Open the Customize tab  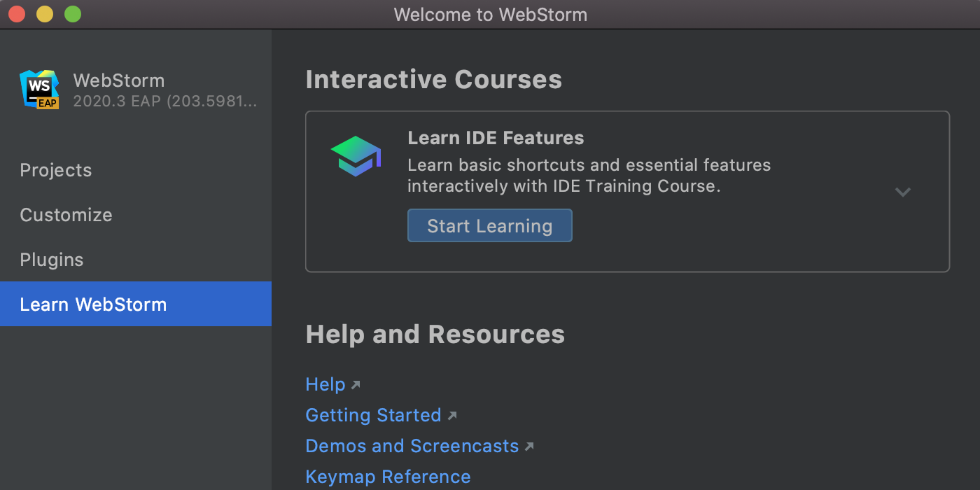tap(136, 215)
